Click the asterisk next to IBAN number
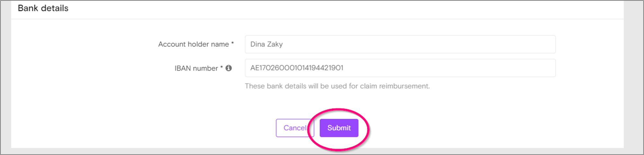Viewport: 644px width, 155px height. pos(221,67)
